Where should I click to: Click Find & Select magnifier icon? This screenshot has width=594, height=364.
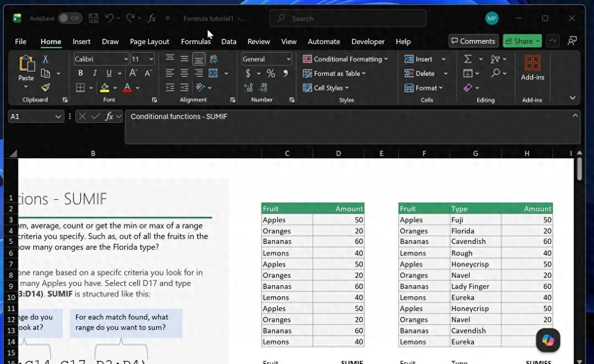[495, 73]
